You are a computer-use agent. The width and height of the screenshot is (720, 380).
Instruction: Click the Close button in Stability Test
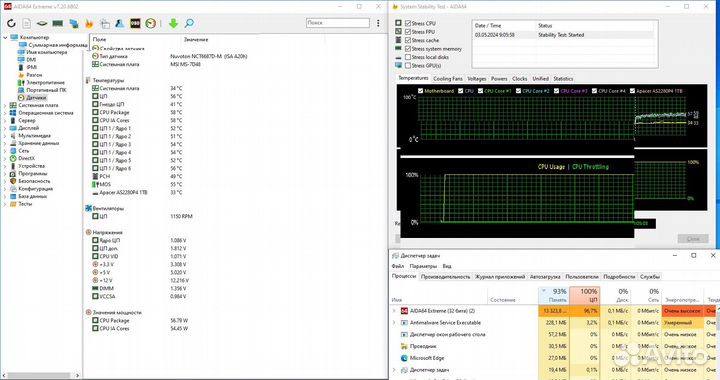coord(693,239)
